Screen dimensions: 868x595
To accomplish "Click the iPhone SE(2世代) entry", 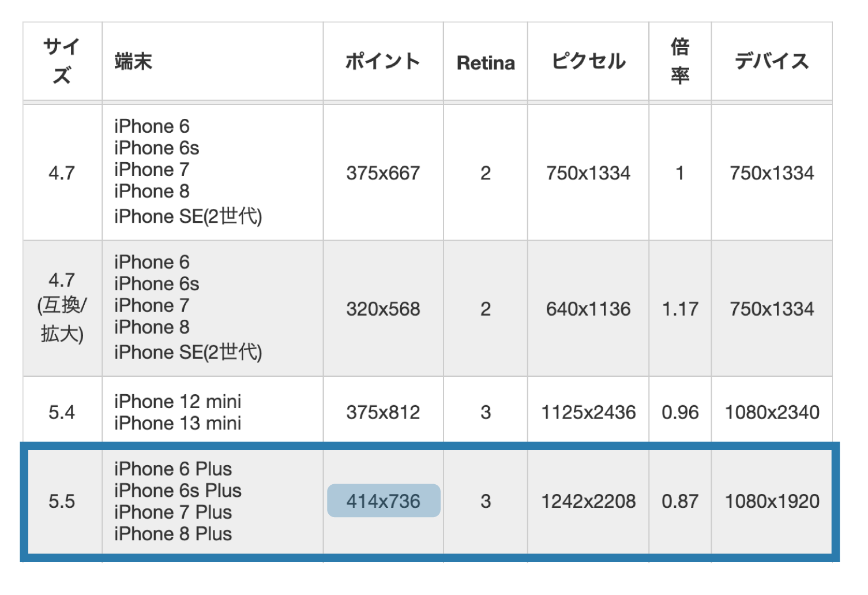I will (189, 216).
